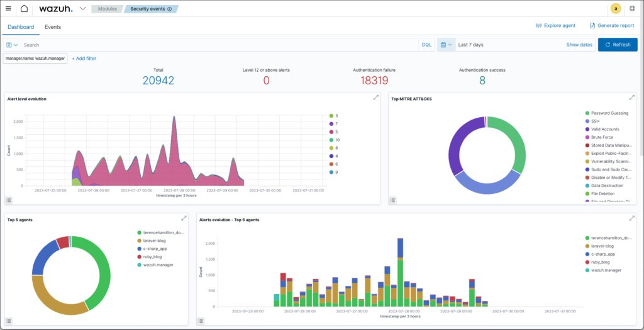Expand the Alert level evolution panel
Screen dimensions: 644x330
(x=375, y=98)
